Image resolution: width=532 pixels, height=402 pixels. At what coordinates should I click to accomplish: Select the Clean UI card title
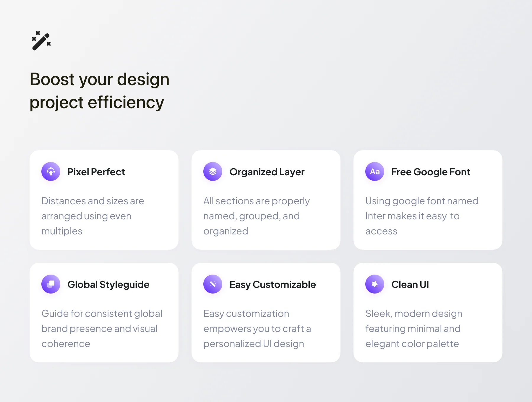click(x=410, y=284)
